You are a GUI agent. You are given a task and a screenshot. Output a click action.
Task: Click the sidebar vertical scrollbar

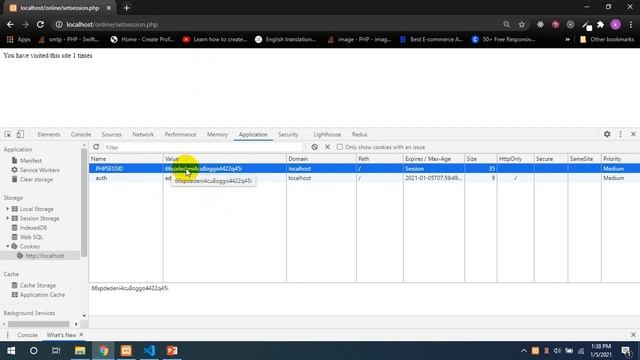point(84,202)
